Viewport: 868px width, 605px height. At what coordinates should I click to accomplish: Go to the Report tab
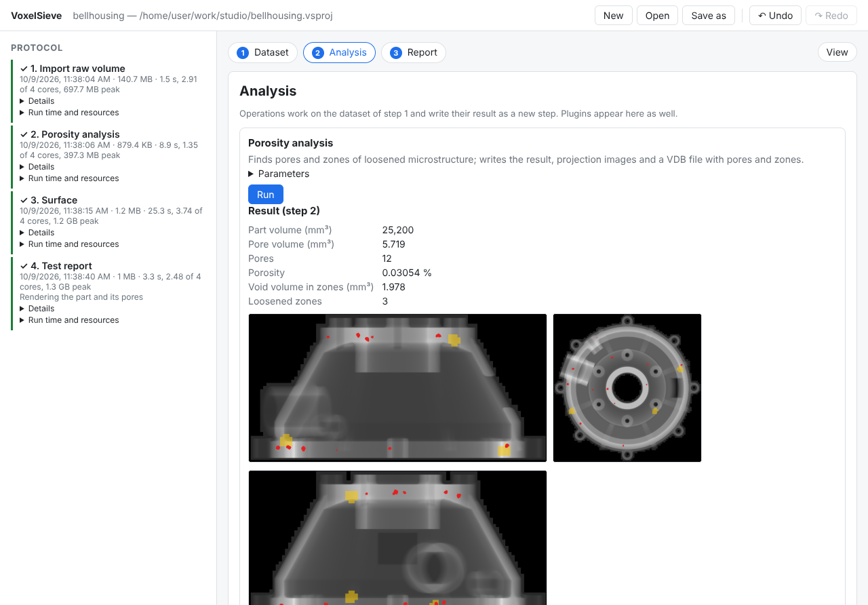(x=414, y=52)
